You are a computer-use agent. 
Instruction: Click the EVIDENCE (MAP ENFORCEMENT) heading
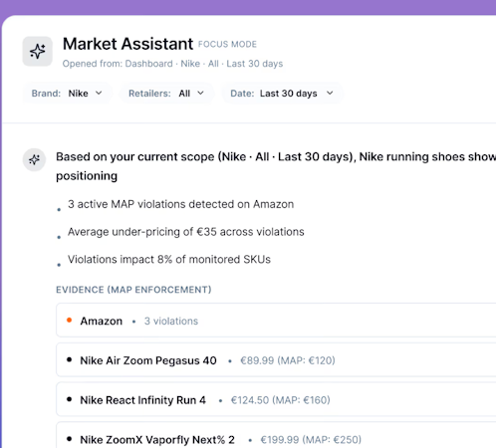[x=133, y=290]
